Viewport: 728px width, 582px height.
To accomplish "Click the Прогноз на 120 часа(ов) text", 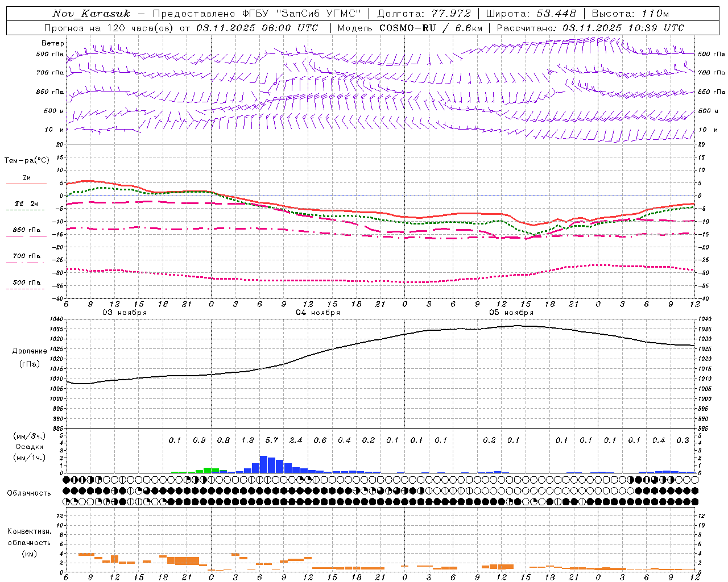I will (x=110, y=28).
